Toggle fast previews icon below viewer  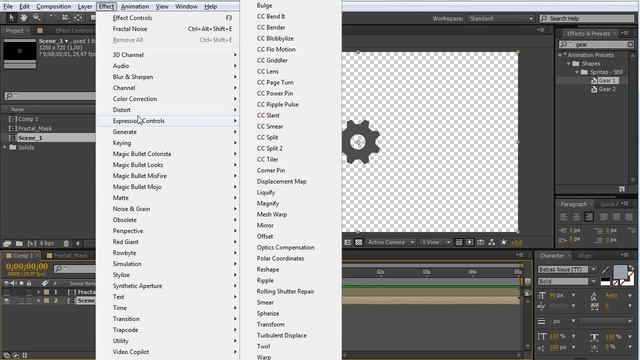pyautogui.click(x=470, y=242)
